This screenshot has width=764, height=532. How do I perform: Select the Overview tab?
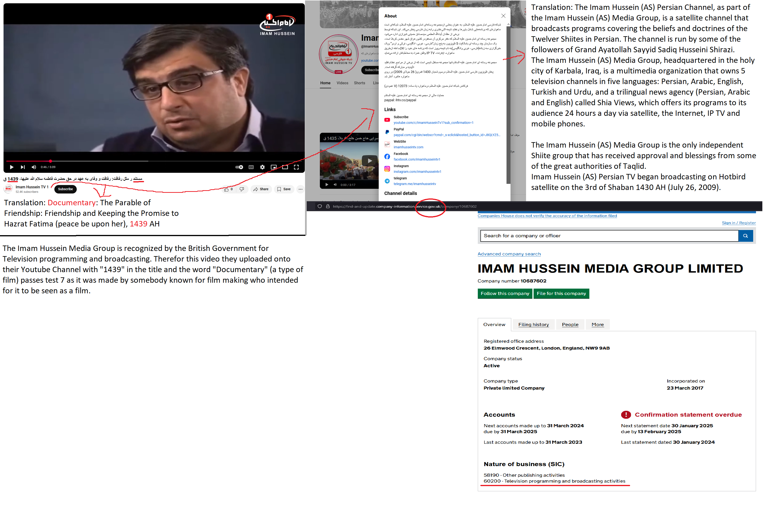pos(495,325)
